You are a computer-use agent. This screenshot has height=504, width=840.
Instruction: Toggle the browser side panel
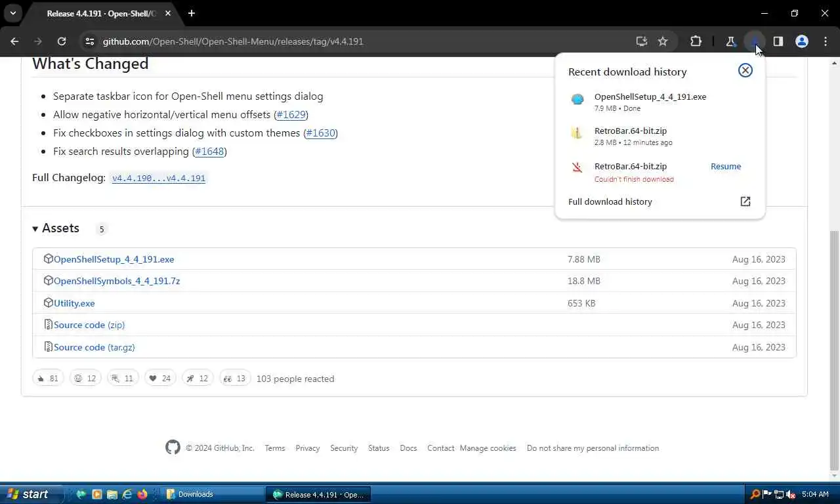778,41
